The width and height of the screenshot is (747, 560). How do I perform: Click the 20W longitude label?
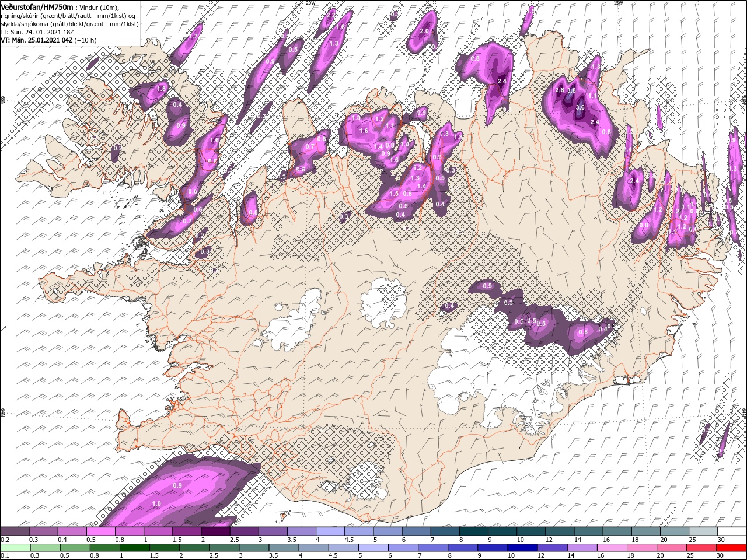(x=310, y=3)
